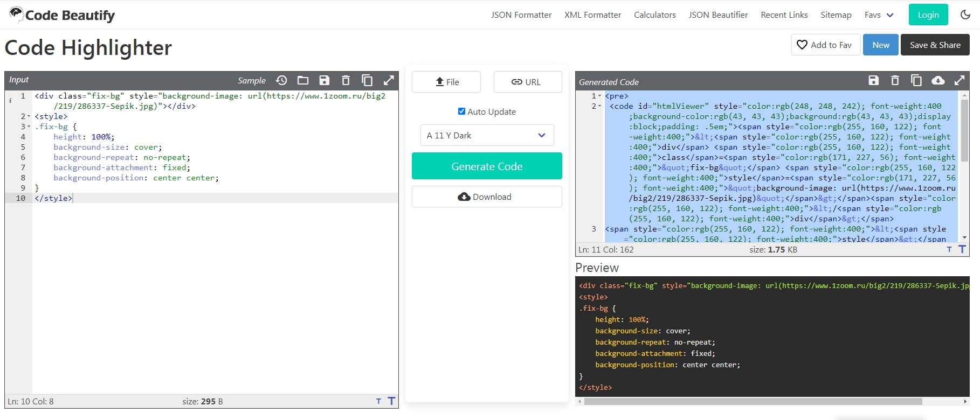Expand Input editor to fullscreen
Viewport: 980px width, 420px height.
coord(389,80)
